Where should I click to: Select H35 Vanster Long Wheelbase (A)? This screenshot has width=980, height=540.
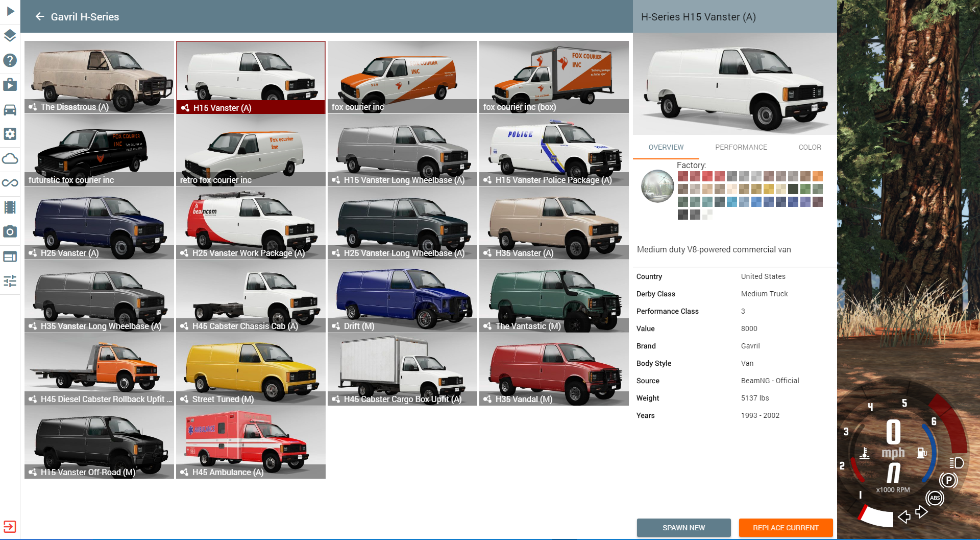click(99, 296)
